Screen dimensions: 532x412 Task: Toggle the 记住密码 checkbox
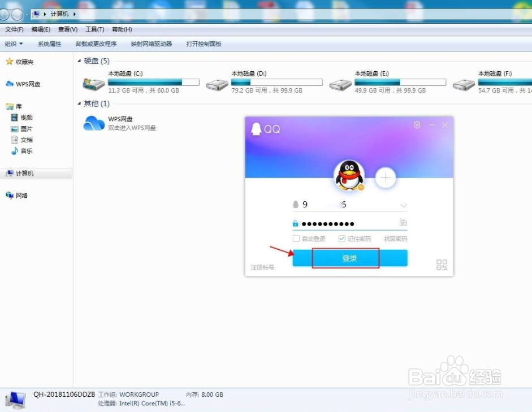coord(341,238)
